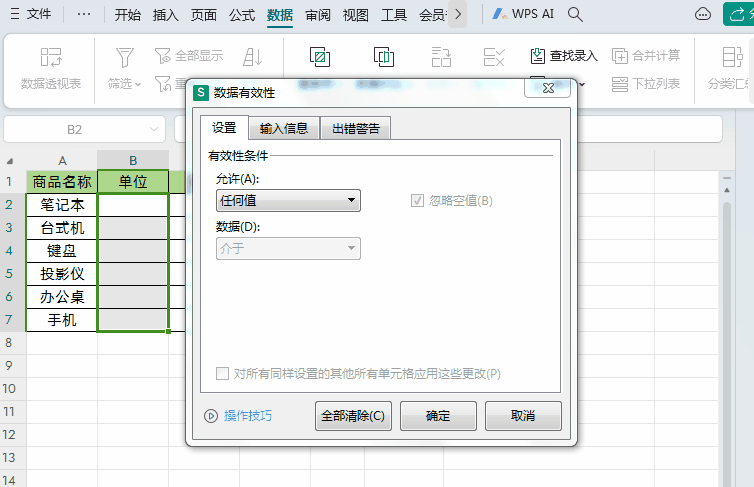This screenshot has height=487, width=754.
Task: Insert a 数据透视表 pivot table
Action: point(50,69)
